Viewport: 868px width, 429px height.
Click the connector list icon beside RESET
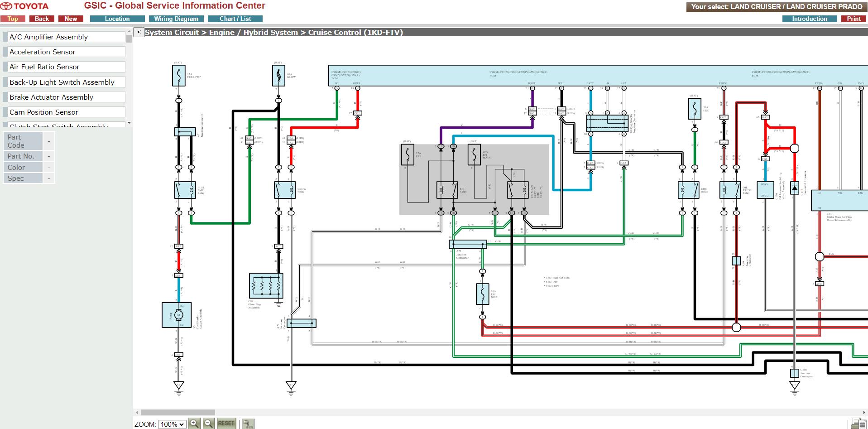tap(248, 424)
